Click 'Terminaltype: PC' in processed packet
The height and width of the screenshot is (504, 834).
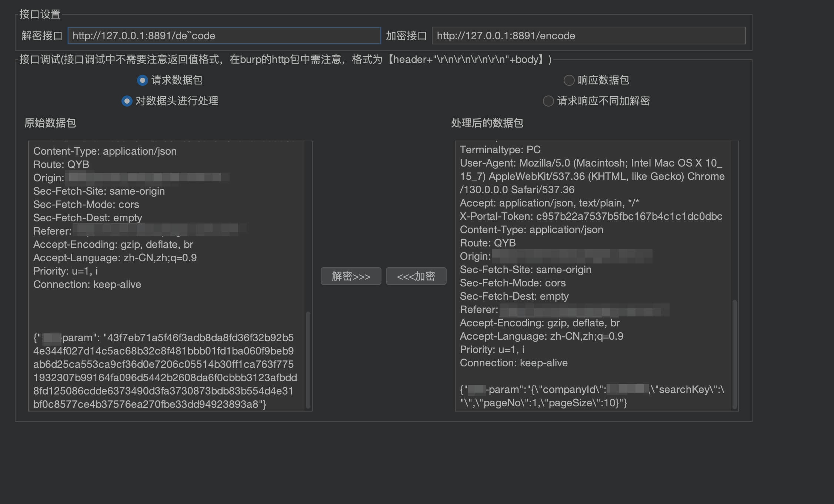coord(500,149)
